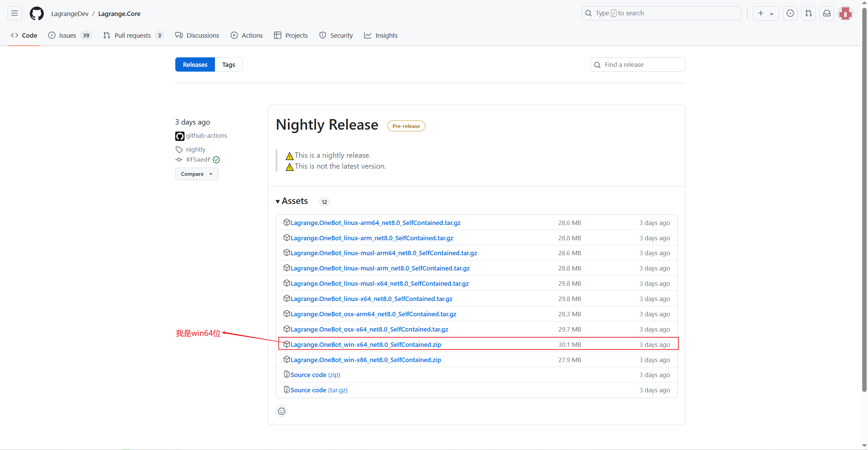Click the scrollbar down arrow
868x450 pixels.
864,446
